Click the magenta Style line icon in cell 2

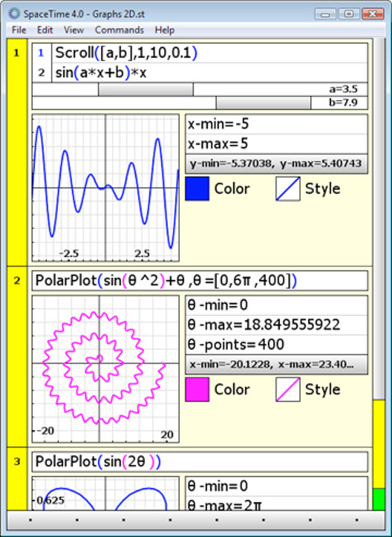pos(288,389)
